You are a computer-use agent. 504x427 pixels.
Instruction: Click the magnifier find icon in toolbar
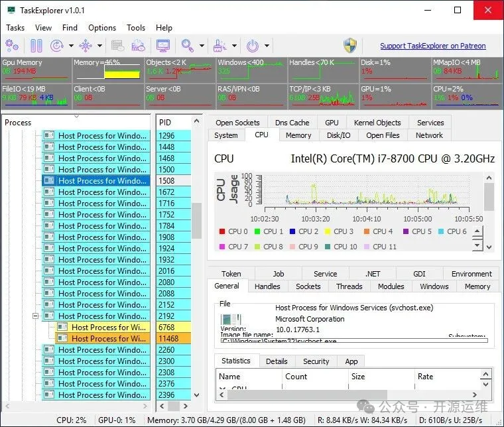pyautogui.click(x=187, y=46)
